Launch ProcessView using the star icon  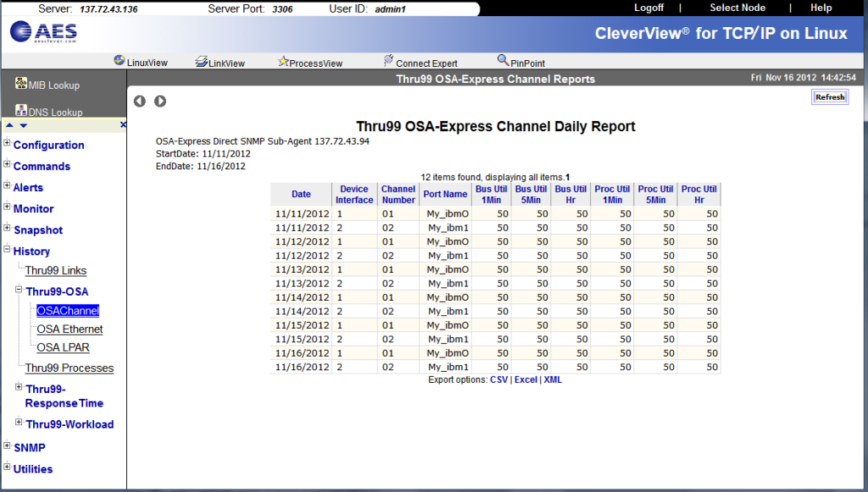[x=283, y=62]
